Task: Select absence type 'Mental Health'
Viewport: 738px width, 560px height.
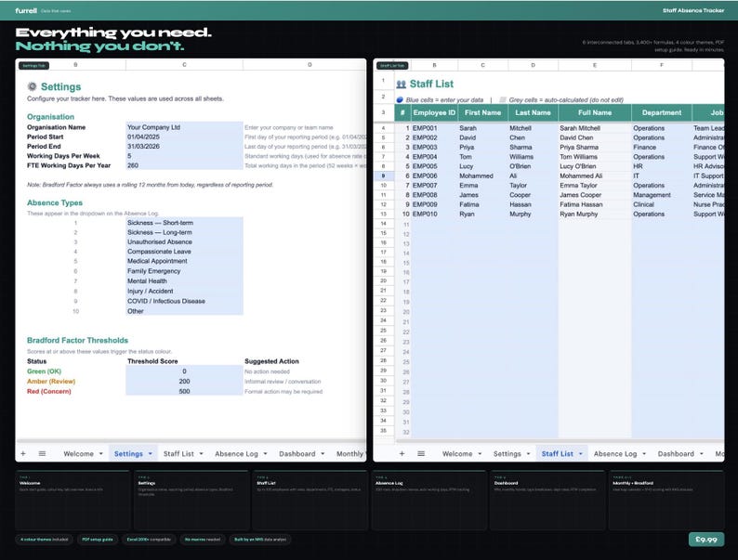Action: [x=184, y=280]
